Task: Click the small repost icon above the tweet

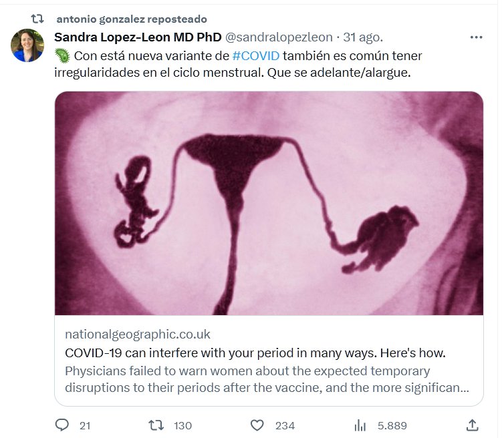Action: (x=37, y=19)
